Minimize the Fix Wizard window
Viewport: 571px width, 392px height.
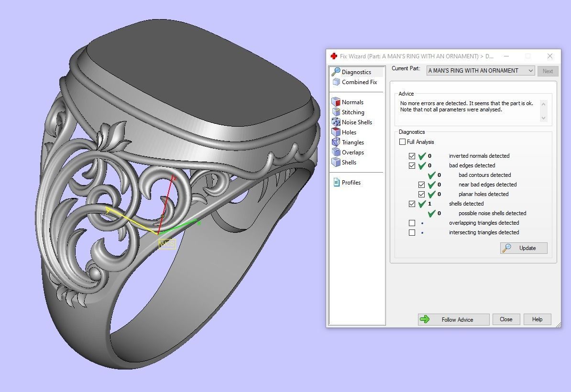(506, 56)
